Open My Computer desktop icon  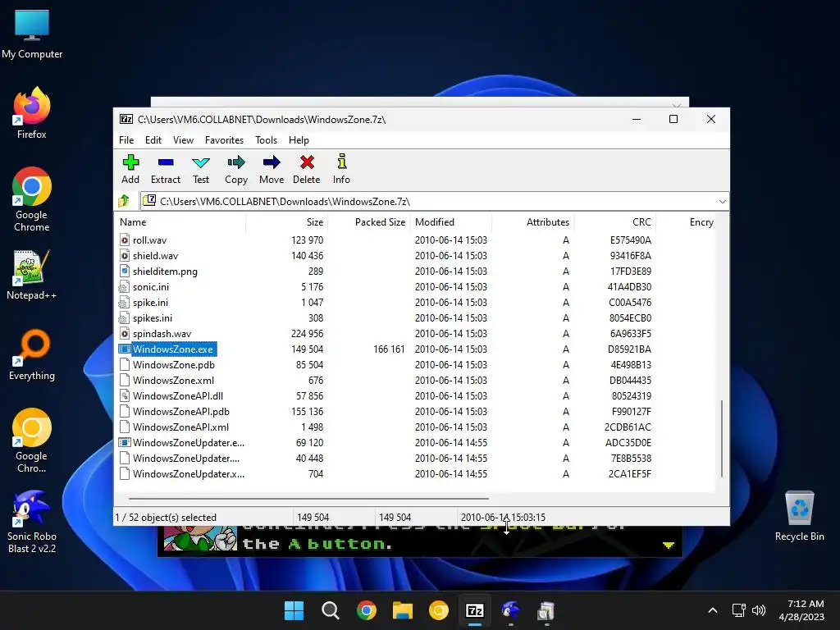coord(32,34)
